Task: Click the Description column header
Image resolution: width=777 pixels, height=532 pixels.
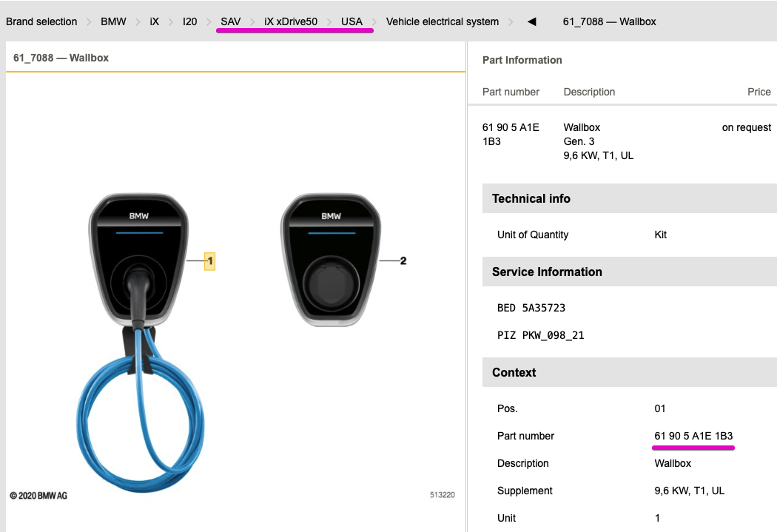Action: click(x=589, y=92)
